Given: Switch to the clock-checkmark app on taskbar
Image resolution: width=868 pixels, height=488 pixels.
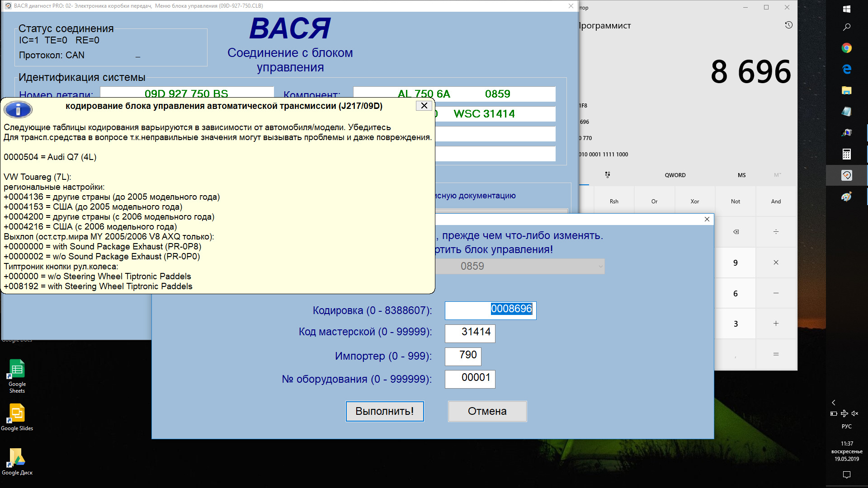Looking at the screenshot, I should [847, 175].
